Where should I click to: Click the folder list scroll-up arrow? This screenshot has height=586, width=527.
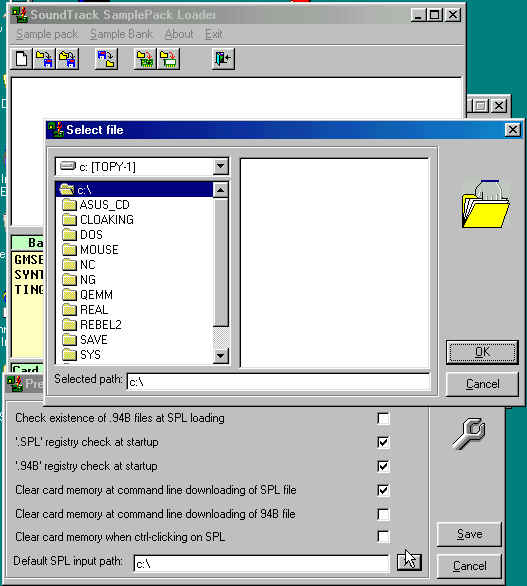(221, 190)
